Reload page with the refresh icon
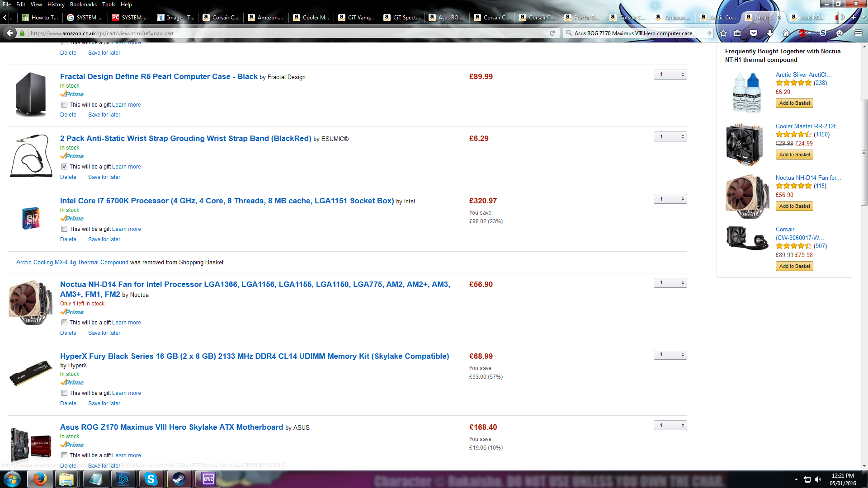 pyautogui.click(x=552, y=33)
